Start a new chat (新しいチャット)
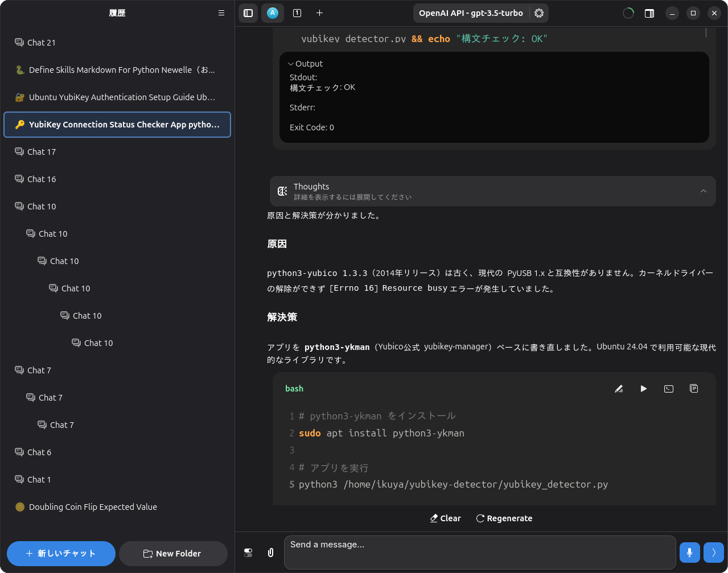The image size is (728, 573). coord(61,554)
